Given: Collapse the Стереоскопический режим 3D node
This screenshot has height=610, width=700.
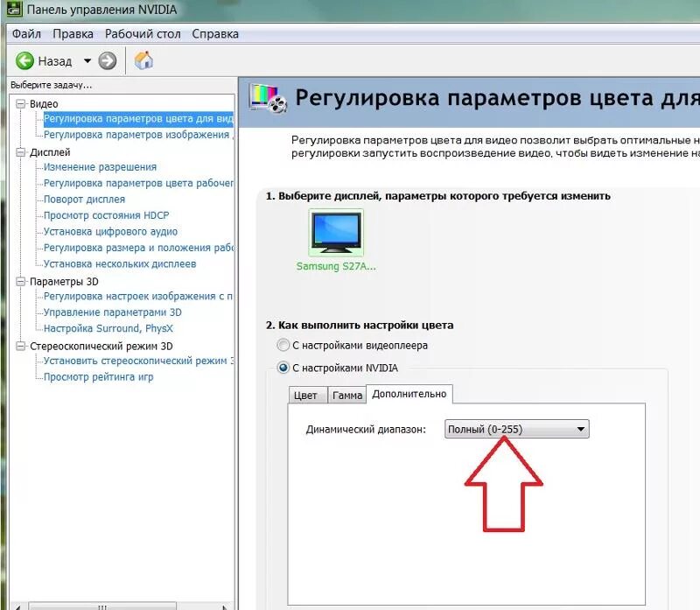Looking at the screenshot, I should 20,346.
